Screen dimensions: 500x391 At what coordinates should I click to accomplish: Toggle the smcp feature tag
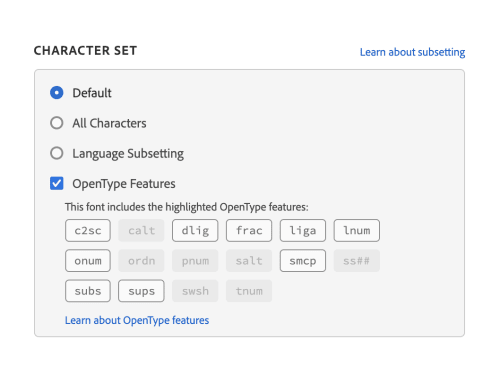pyautogui.click(x=303, y=261)
